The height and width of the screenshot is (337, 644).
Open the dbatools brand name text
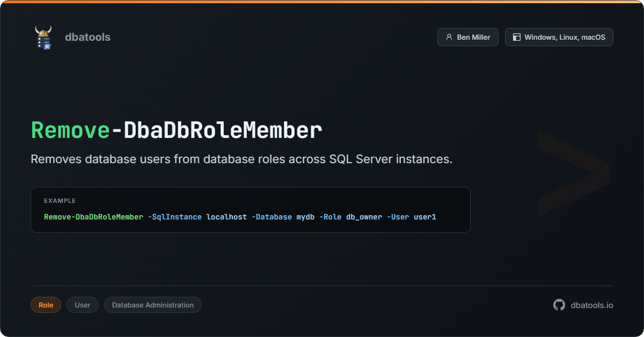(87, 38)
